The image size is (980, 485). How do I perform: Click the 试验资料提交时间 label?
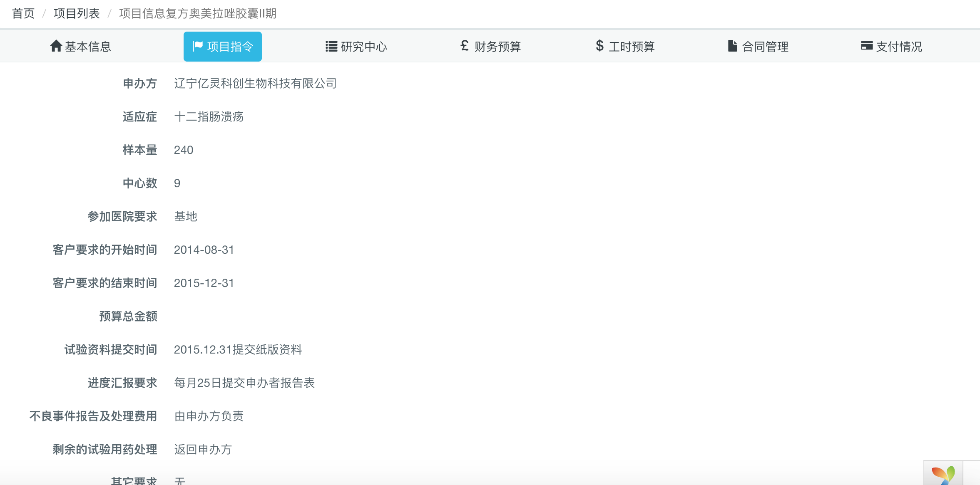pyautogui.click(x=111, y=349)
